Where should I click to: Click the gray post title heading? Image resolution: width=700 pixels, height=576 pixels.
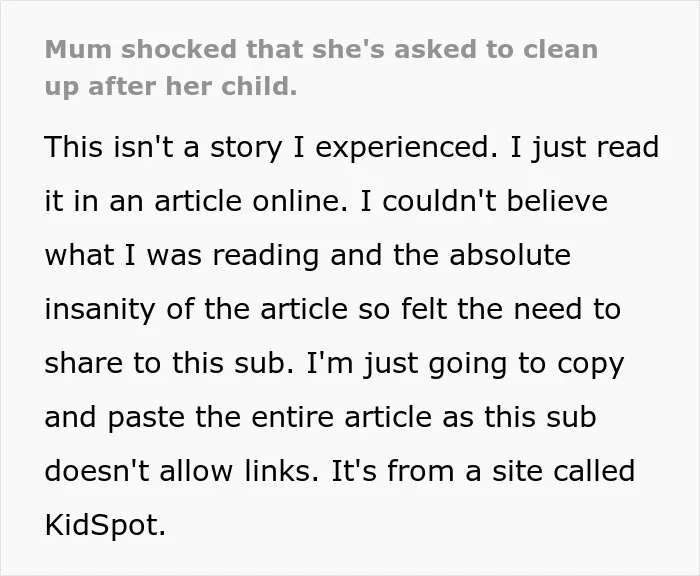[x=321, y=68]
